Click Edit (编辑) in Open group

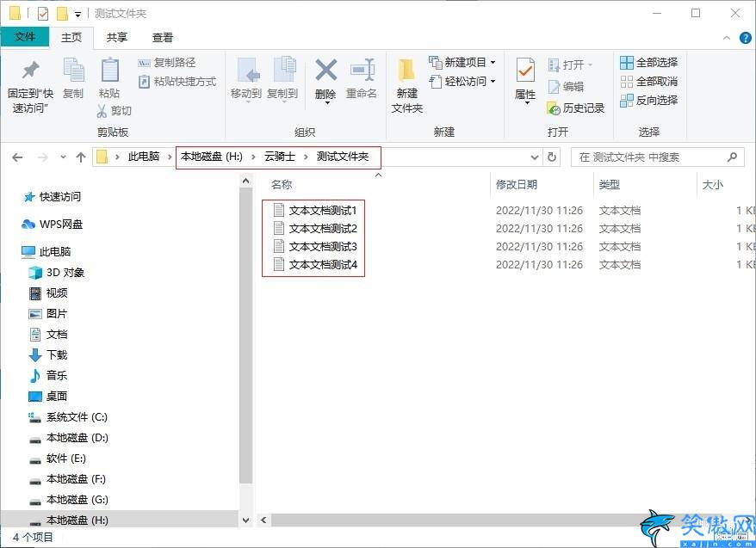566,87
